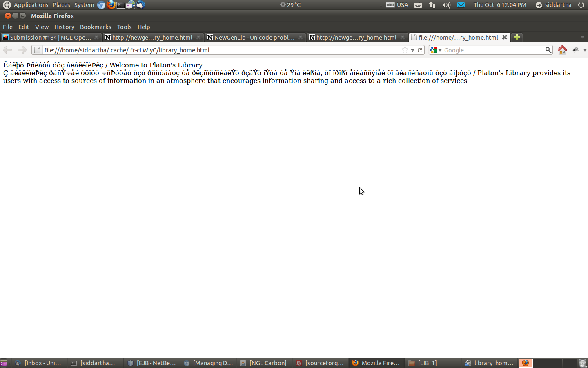Click the Home button in Firefox toolbar
This screenshot has height=368, width=588.
coord(562,50)
